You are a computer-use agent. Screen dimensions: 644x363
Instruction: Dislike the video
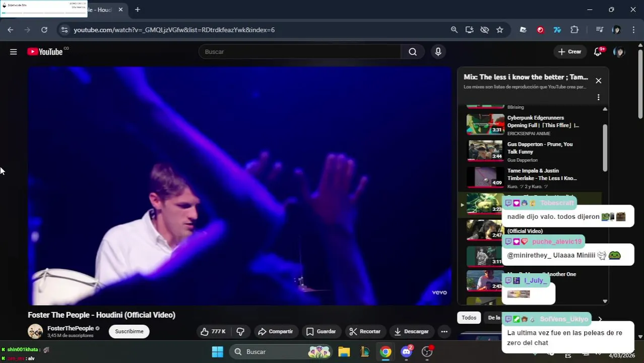(240, 331)
